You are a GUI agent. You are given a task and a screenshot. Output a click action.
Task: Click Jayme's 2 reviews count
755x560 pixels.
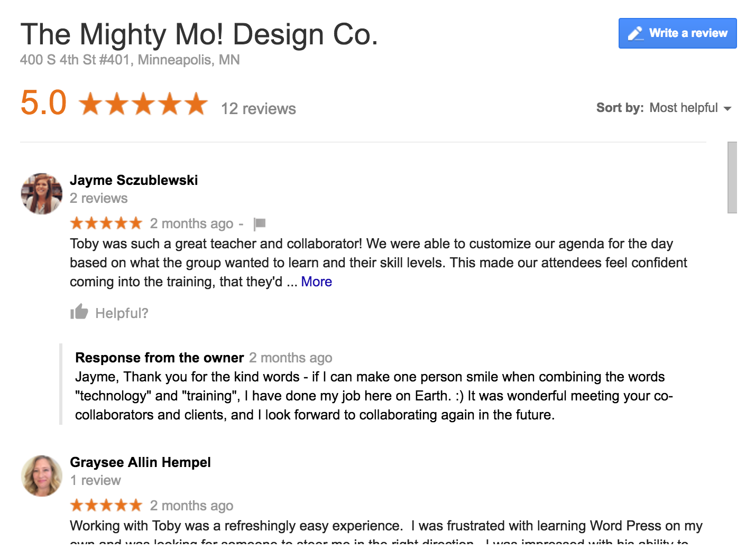point(99,198)
